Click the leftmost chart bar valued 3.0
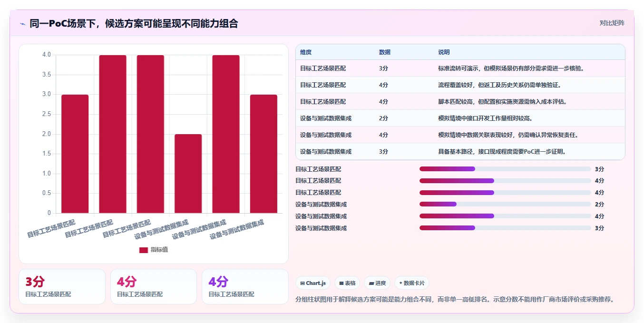The height and width of the screenshot is (323, 644). [x=75, y=154]
